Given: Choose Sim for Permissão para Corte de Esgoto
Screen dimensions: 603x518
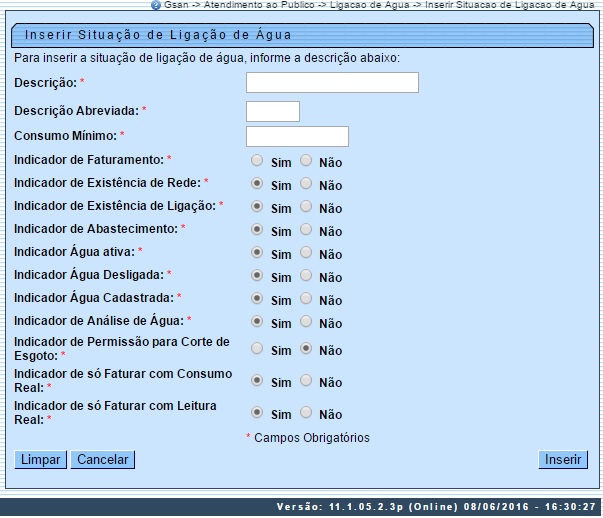Looking at the screenshot, I should (x=258, y=349).
